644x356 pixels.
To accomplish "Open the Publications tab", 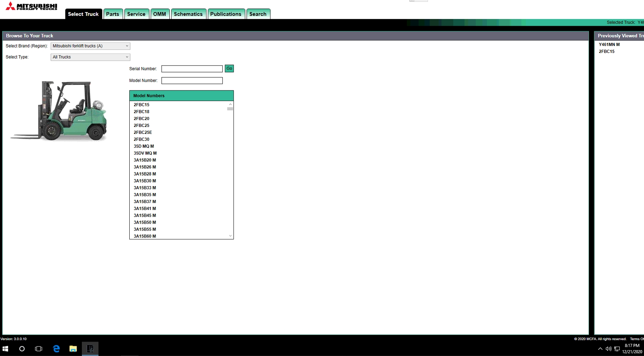I will tap(226, 14).
